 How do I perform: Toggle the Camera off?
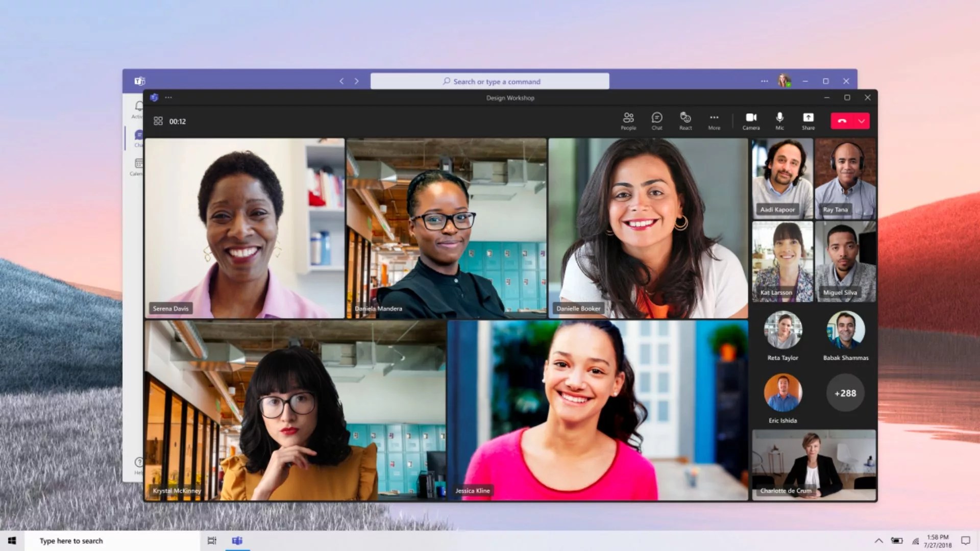751,121
